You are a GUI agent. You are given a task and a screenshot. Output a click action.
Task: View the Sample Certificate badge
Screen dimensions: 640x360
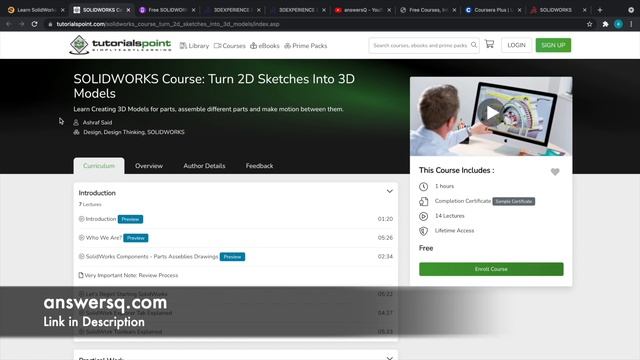[x=513, y=201]
